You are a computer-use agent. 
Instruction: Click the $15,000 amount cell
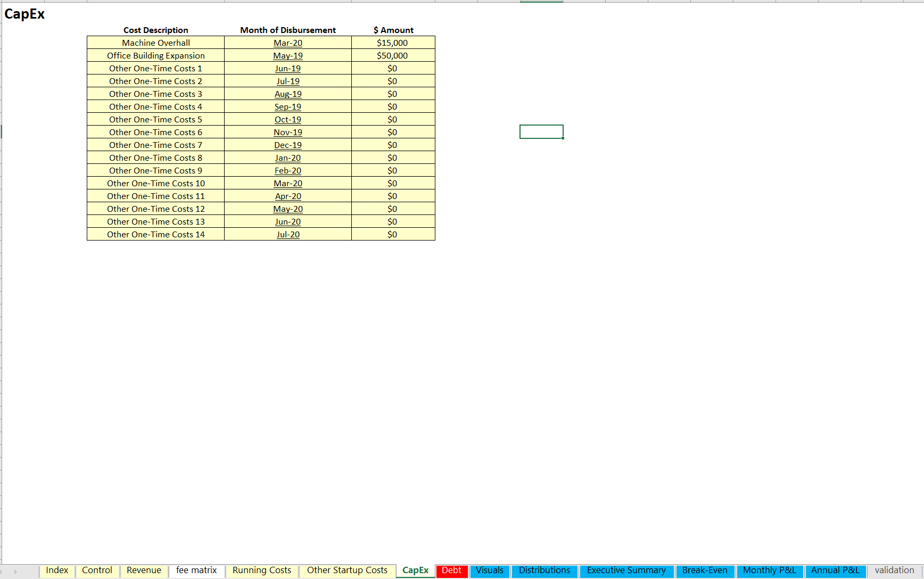click(x=393, y=43)
